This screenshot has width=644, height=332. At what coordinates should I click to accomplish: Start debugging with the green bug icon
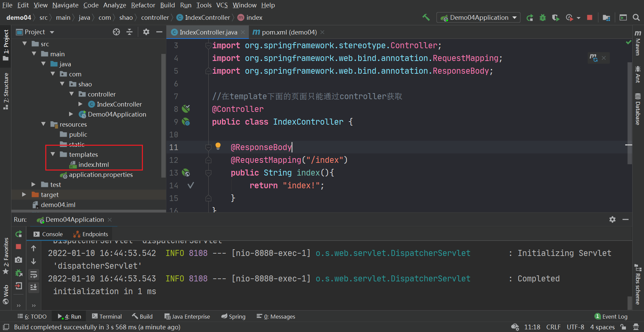click(543, 18)
